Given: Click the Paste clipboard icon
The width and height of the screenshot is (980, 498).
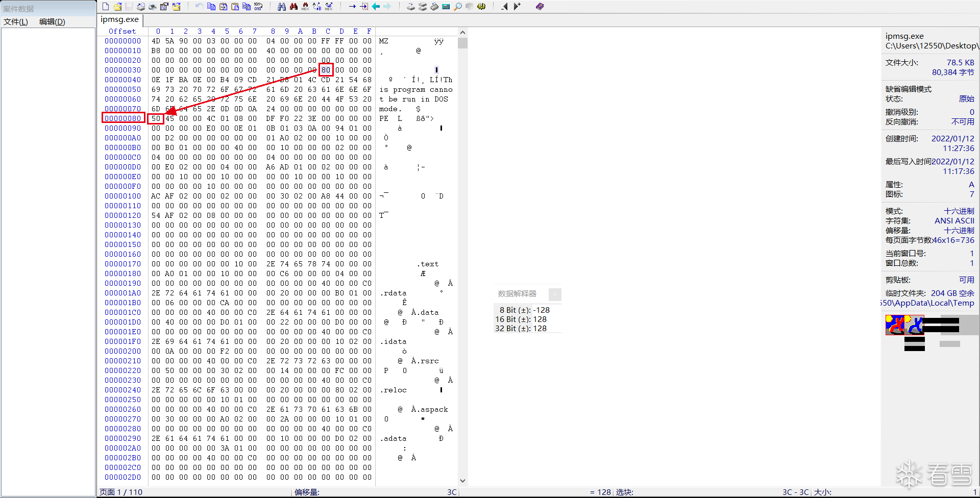Looking at the screenshot, I should (235, 7).
